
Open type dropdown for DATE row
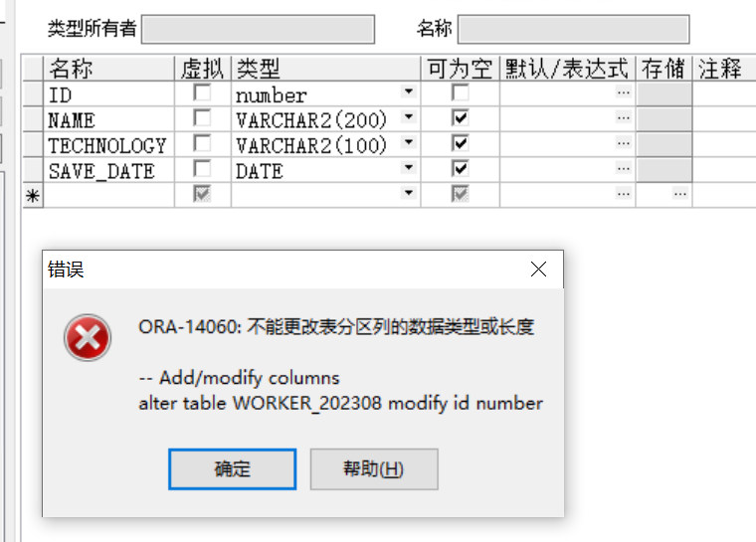[409, 168]
